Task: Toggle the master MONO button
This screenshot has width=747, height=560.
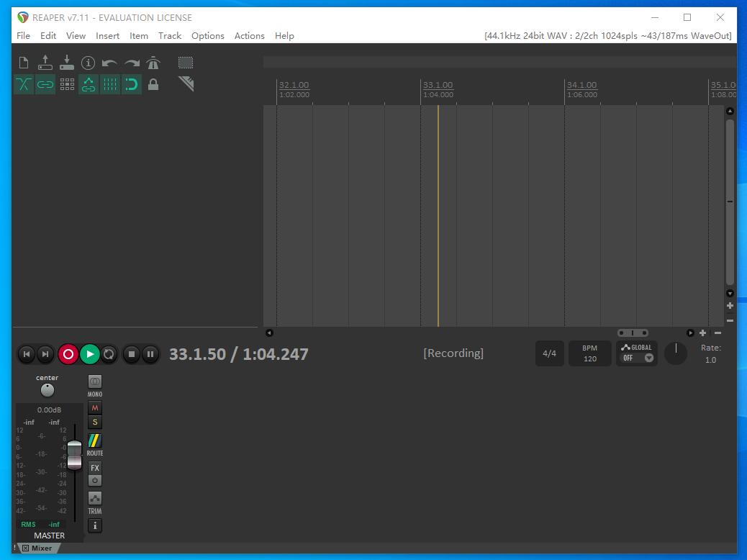Action: point(94,381)
